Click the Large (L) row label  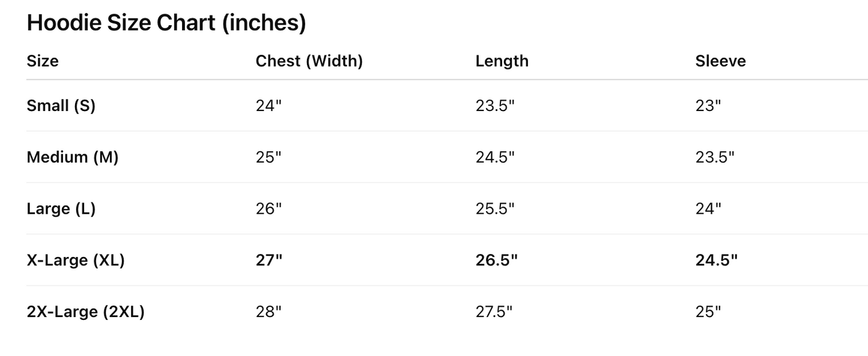(61, 209)
